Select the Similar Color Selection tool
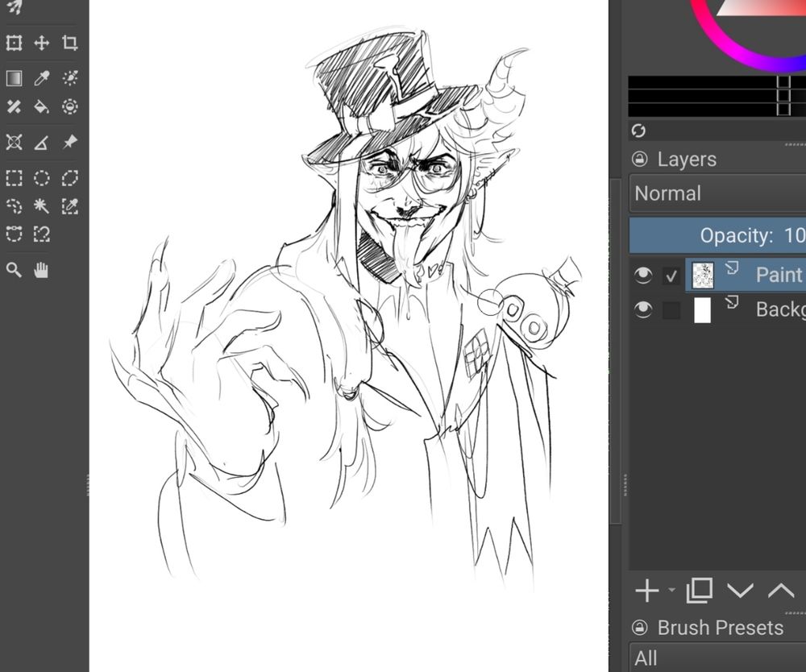806x672 pixels. coord(70,206)
